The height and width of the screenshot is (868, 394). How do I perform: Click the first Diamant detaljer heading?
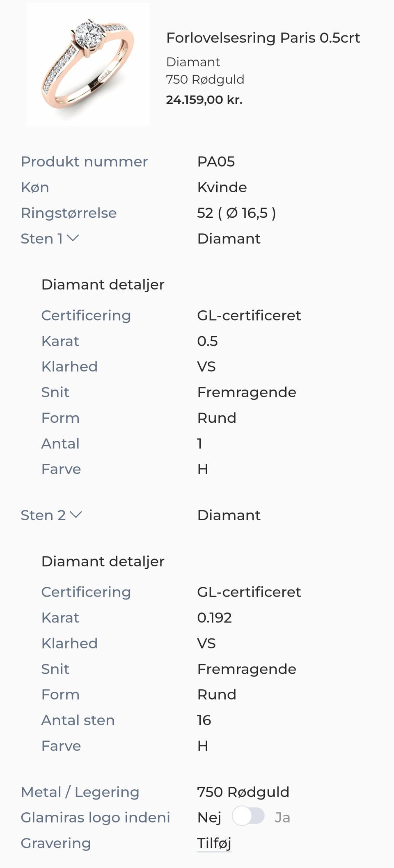tap(103, 285)
